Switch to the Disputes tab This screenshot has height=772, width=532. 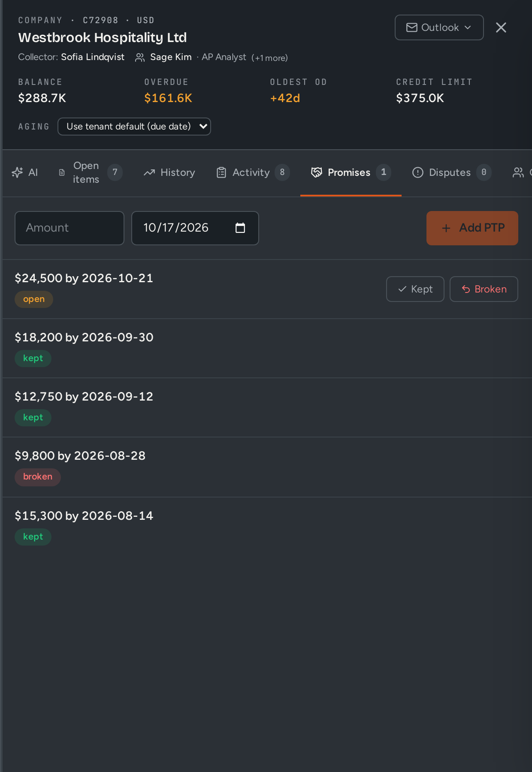pos(452,172)
